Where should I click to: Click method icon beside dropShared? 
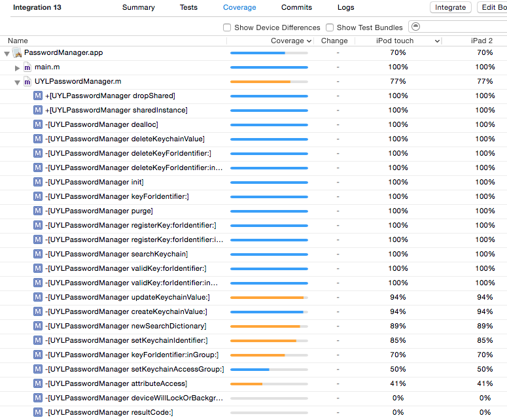pyautogui.click(x=38, y=96)
